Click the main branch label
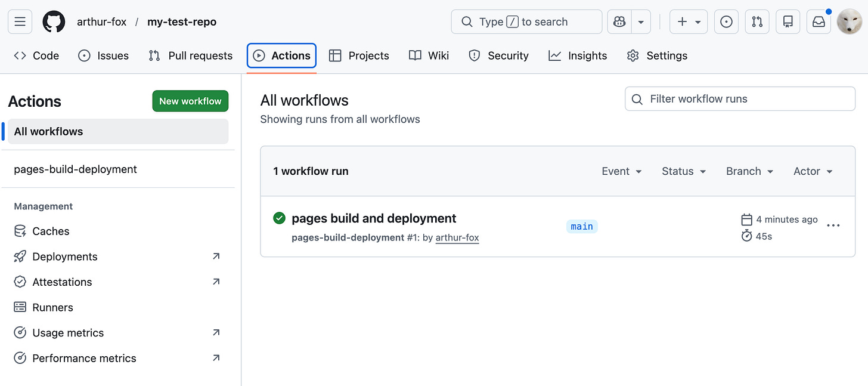 tap(582, 226)
